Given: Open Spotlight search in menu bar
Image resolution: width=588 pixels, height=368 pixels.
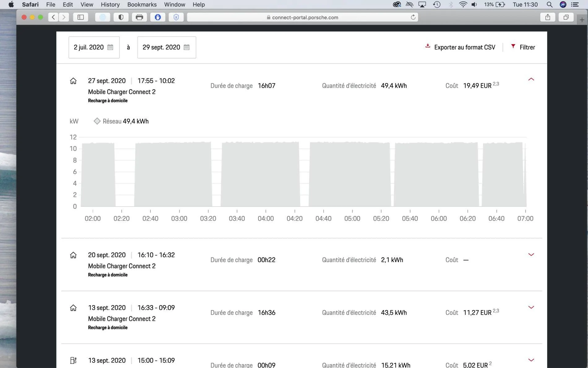Looking at the screenshot, I should pos(550,4).
